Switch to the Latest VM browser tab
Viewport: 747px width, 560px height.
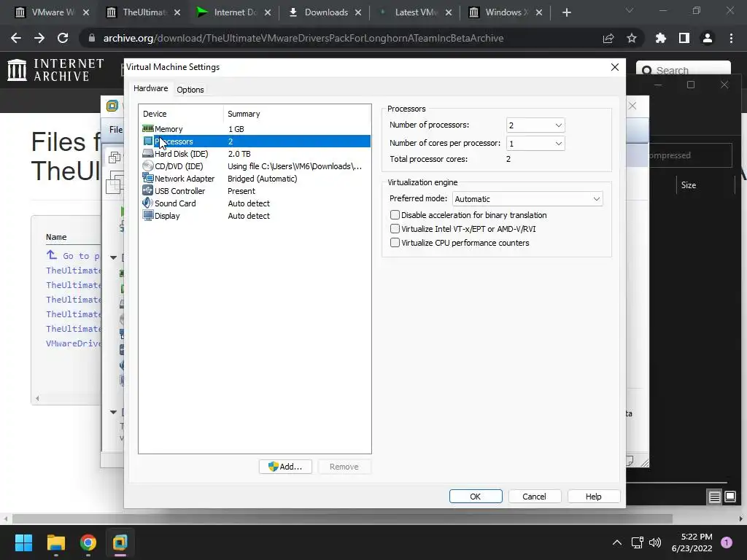415,12
